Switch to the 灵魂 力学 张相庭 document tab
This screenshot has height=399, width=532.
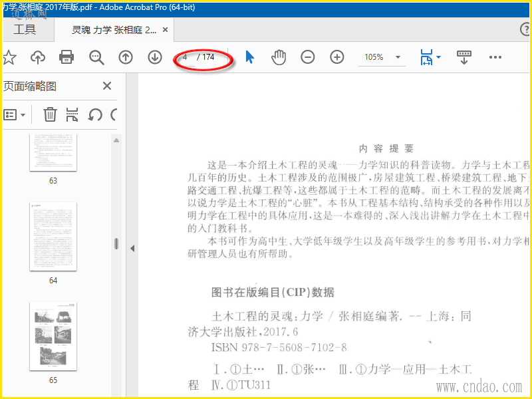tap(114, 30)
